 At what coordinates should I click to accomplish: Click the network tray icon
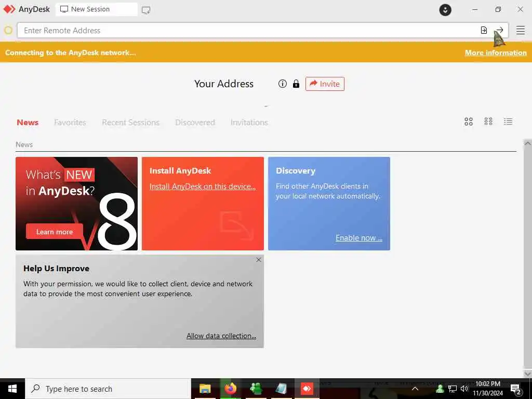[x=453, y=389]
